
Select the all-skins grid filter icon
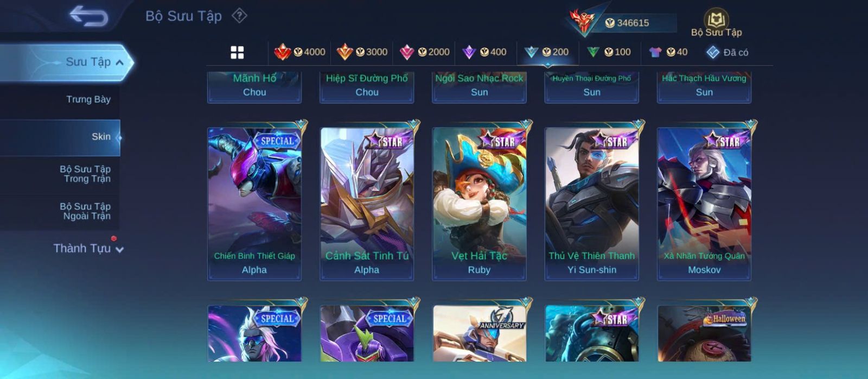tap(237, 52)
